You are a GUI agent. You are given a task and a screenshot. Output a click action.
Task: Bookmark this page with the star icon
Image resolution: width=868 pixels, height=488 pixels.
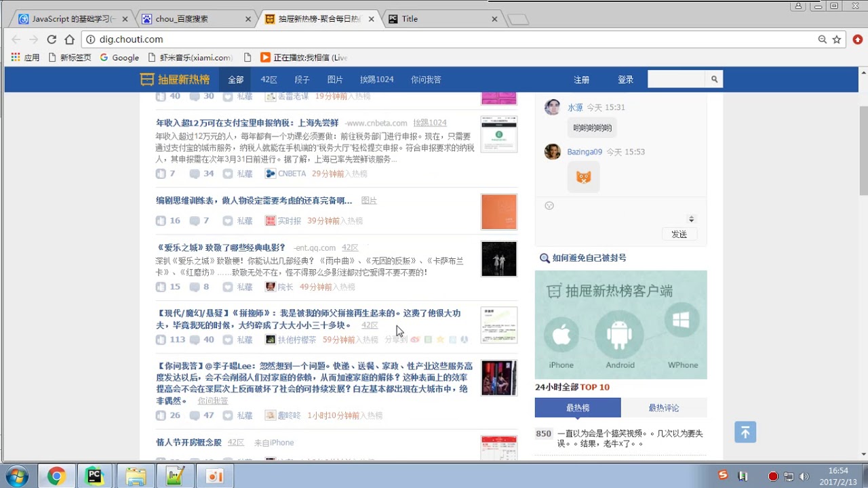tap(837, 39)
